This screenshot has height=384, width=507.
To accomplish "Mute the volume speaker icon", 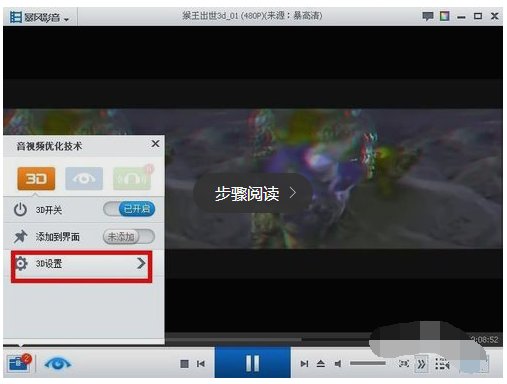I will pos(338,364).
